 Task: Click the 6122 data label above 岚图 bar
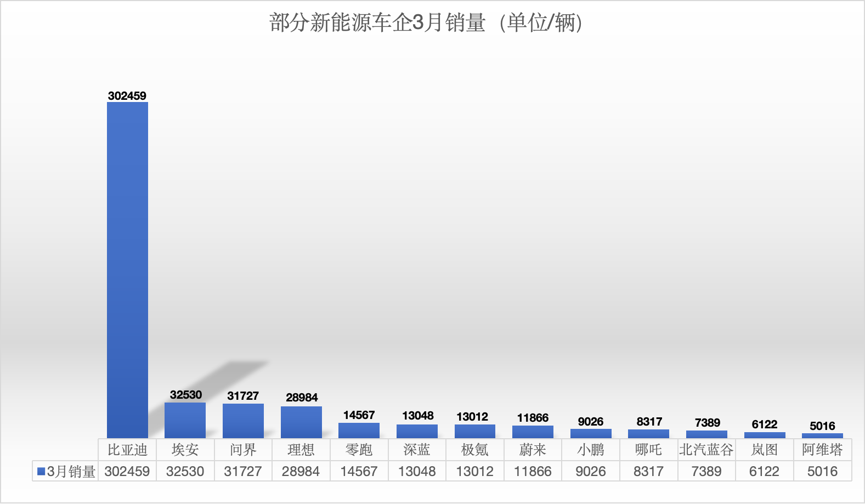(x=765, y=424)
